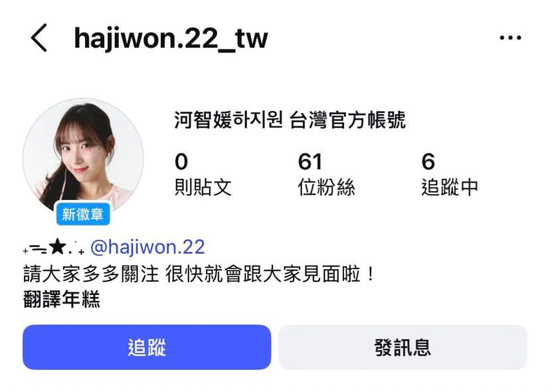
Task: Open the @hajiwon.22 mention link
Action: [x=147, y=246]
